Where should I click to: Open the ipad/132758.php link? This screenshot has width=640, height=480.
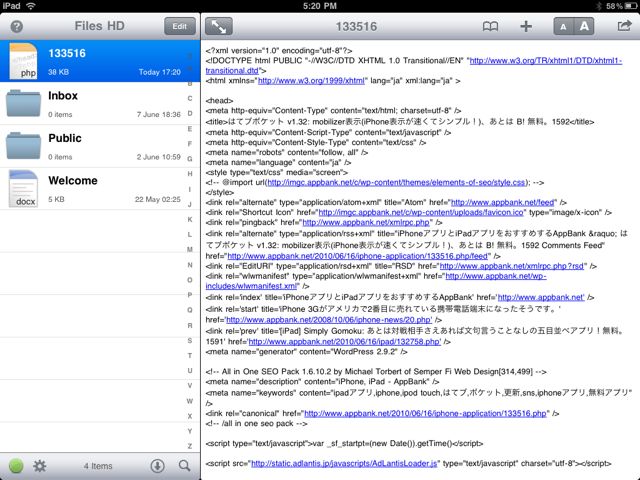[344, 342]
